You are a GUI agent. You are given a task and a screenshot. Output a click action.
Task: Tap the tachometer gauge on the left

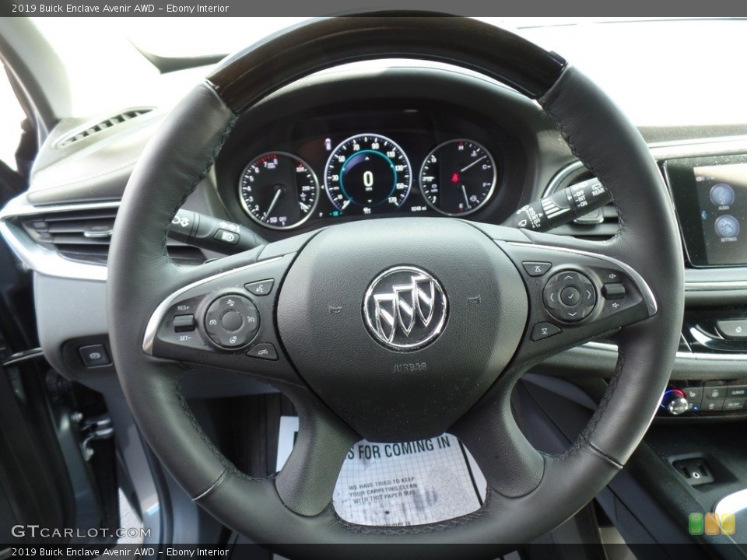click(279, 190)
